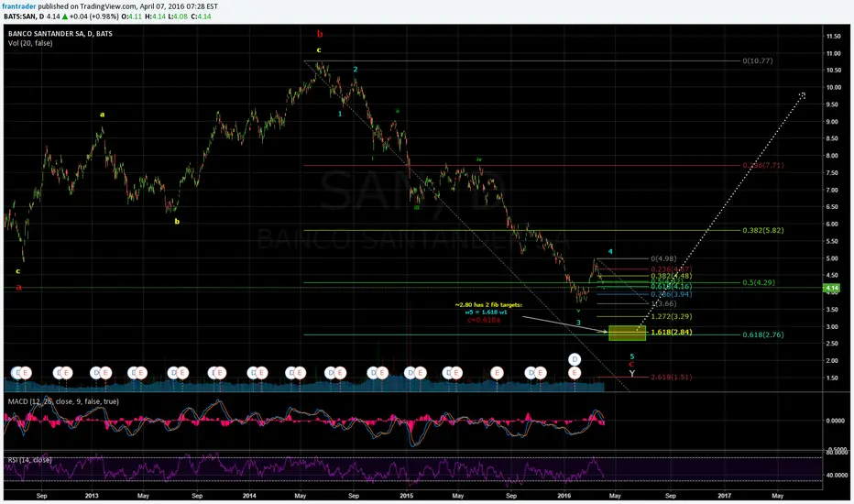Select the 0.618(2.76) fib level label
Screen dimensions: 854x504
coord(763,334)
